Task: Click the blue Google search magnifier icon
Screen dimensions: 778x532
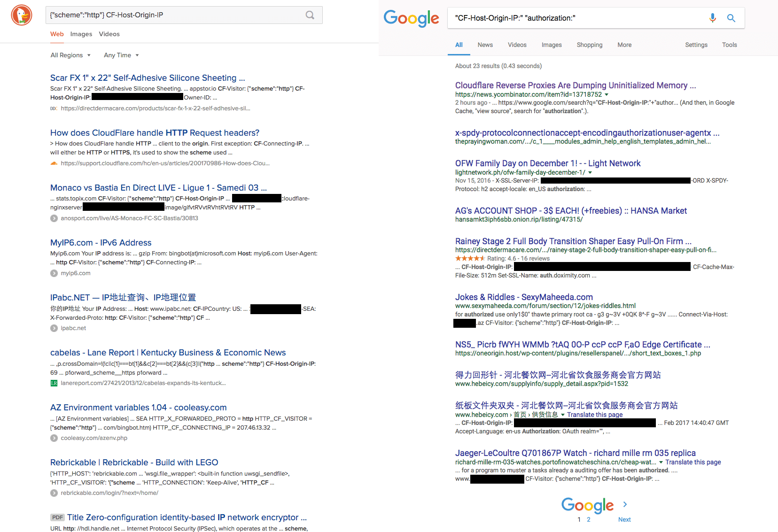Action: [731, 18]
